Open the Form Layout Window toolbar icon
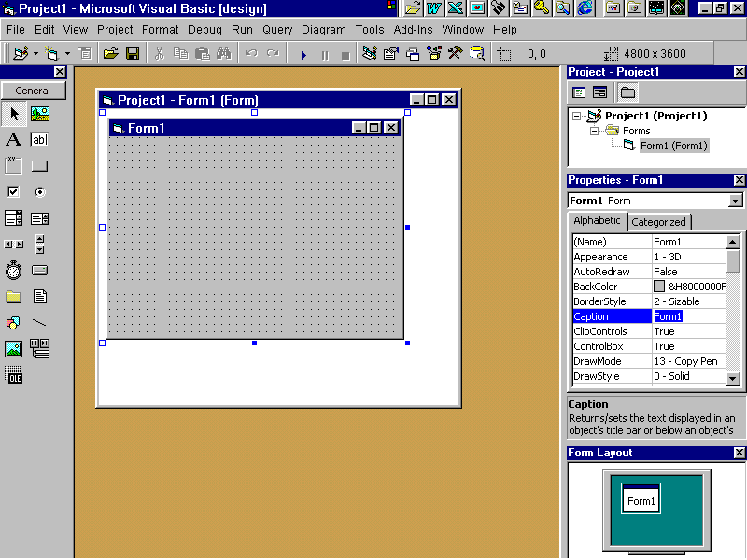The width and height of the screenshot is (747, 560). (x=413, y=53)
